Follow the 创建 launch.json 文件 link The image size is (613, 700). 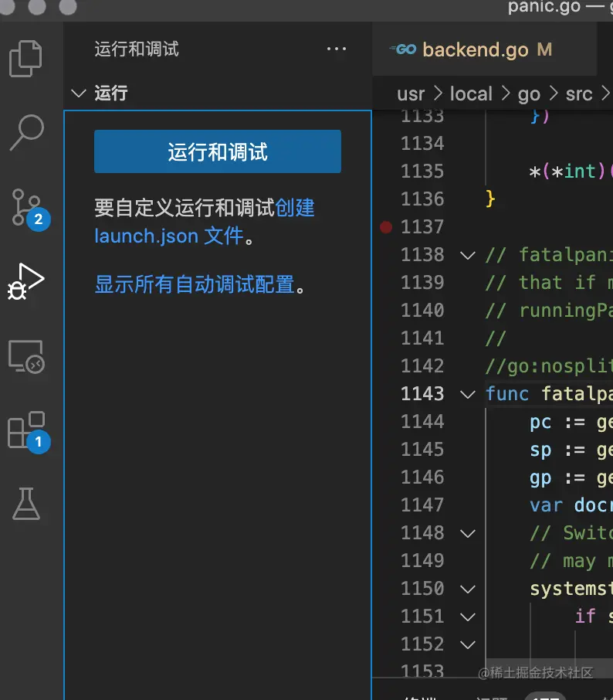[x=205, y=222]
